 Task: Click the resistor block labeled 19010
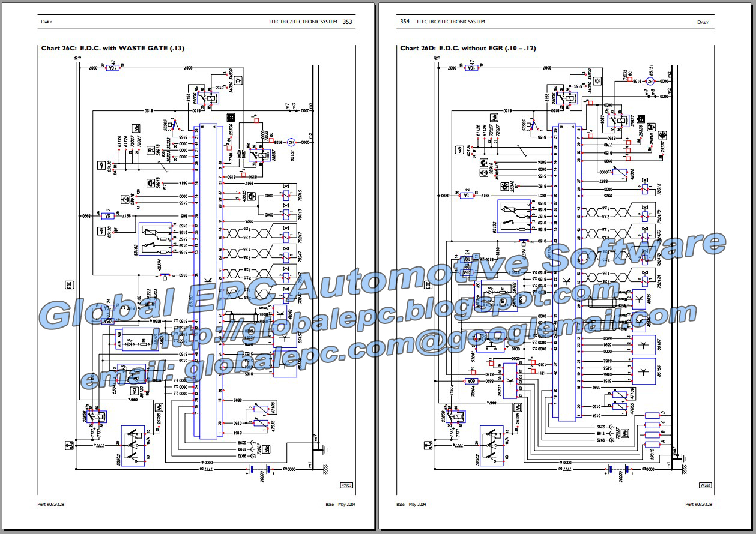click(x=652, y=445)
